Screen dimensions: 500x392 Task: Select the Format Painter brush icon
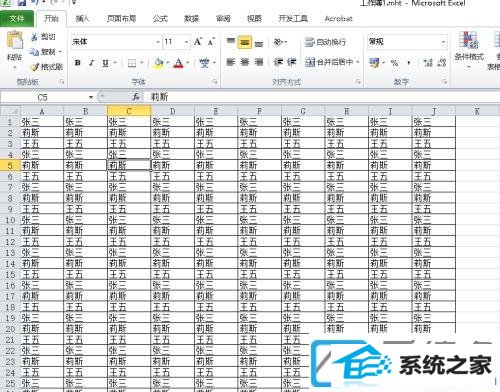point(34,67)
